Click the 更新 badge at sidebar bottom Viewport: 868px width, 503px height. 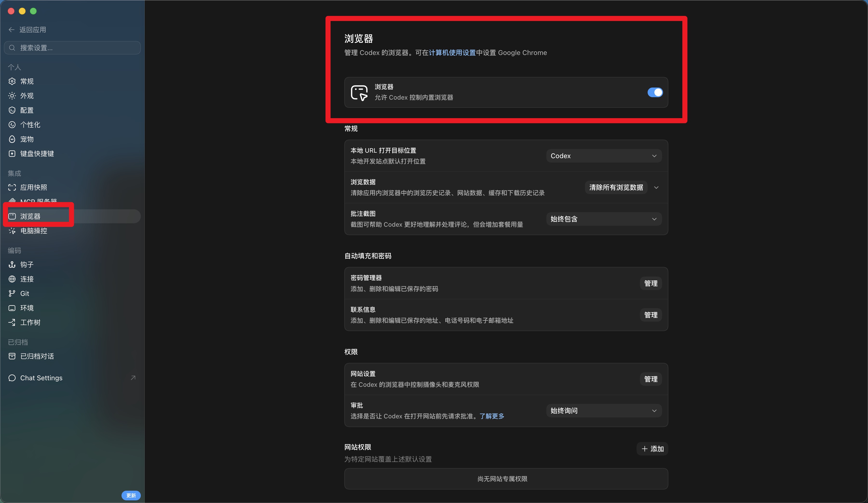[131, 496]
